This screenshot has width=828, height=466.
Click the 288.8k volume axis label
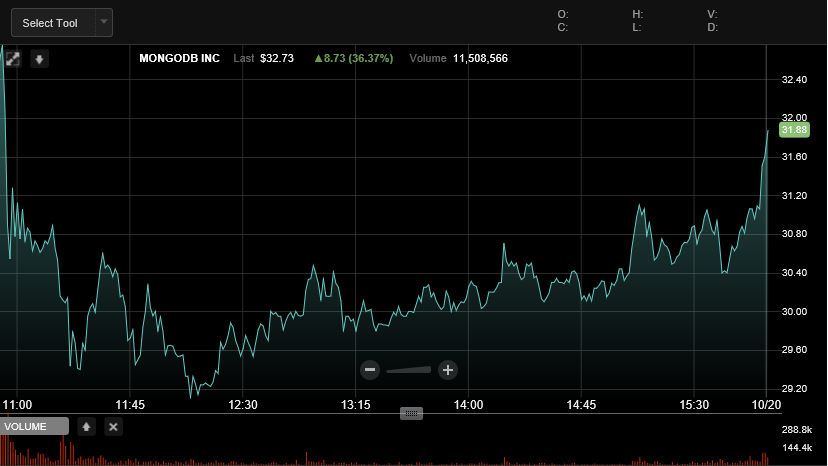coord(797,430)
